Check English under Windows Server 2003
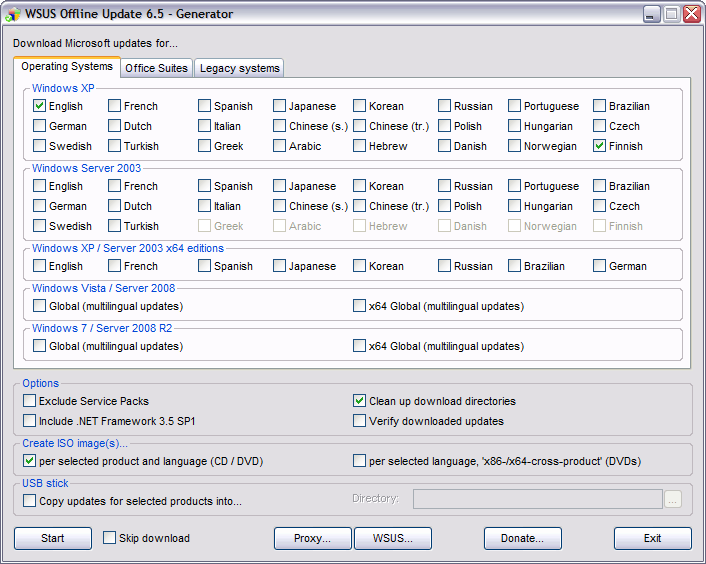This screenshot has width=706, height=564. tap(39, 186)
